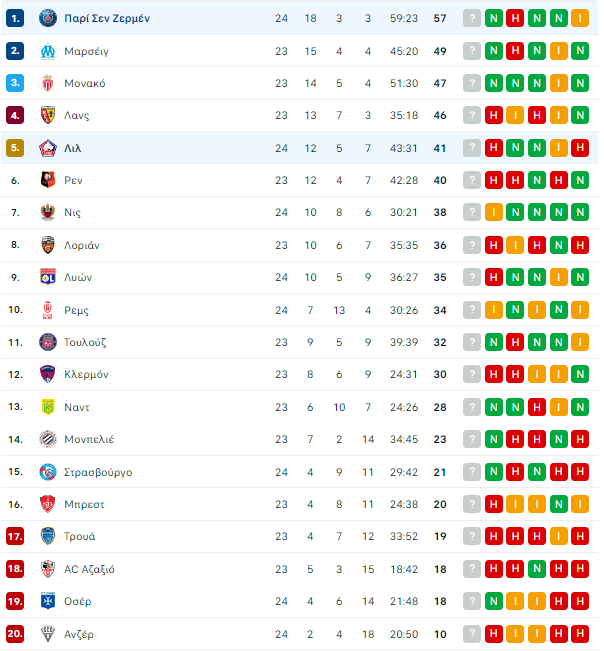This screenshot has height=651, width=604.
Task: Open the ΑC Αζαξιό team link
Action: [89, 569]
